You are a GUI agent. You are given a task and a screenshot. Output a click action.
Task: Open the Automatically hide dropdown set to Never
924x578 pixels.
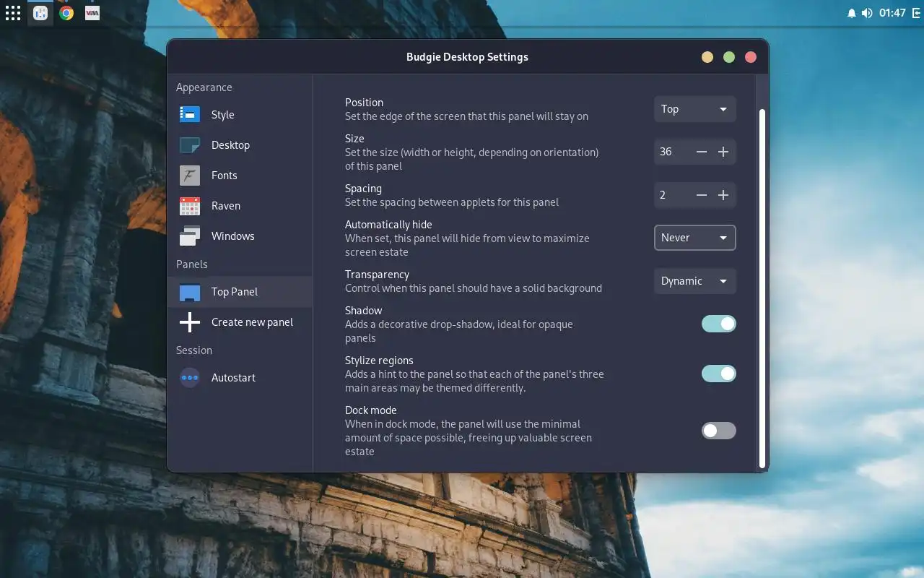694,238
